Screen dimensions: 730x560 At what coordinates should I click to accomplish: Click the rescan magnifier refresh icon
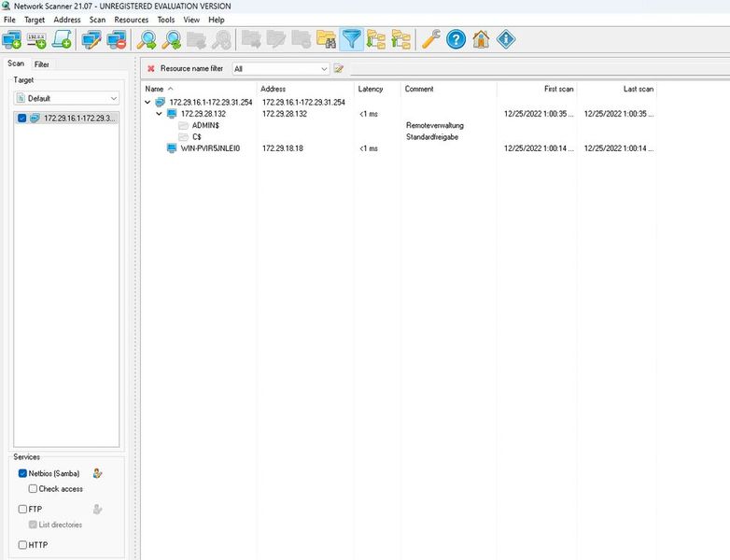(172, 39)
